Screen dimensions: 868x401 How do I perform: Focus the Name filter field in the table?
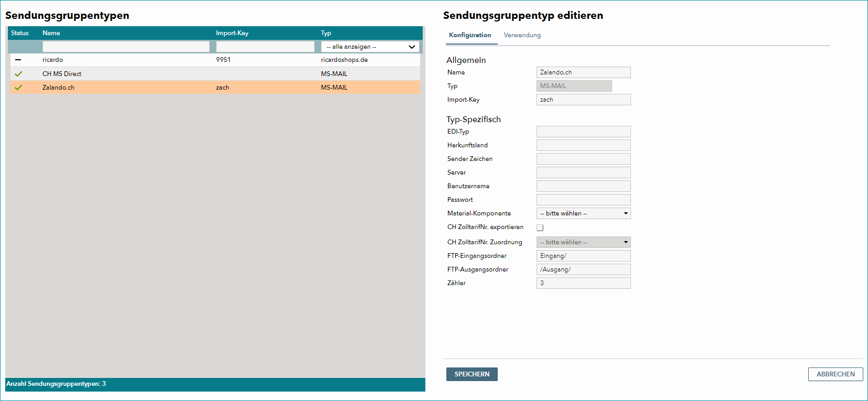(126, 47)
